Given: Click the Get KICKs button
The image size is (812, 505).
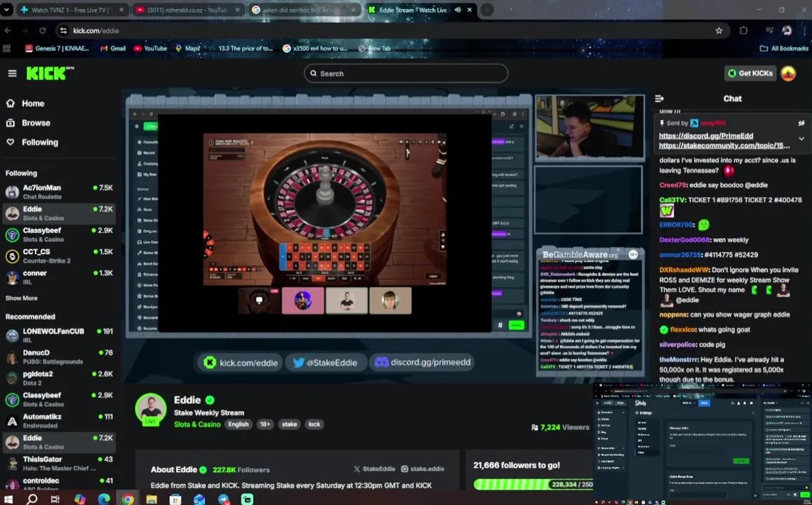Looking at the screenshot, I should [x=749, y=74].
